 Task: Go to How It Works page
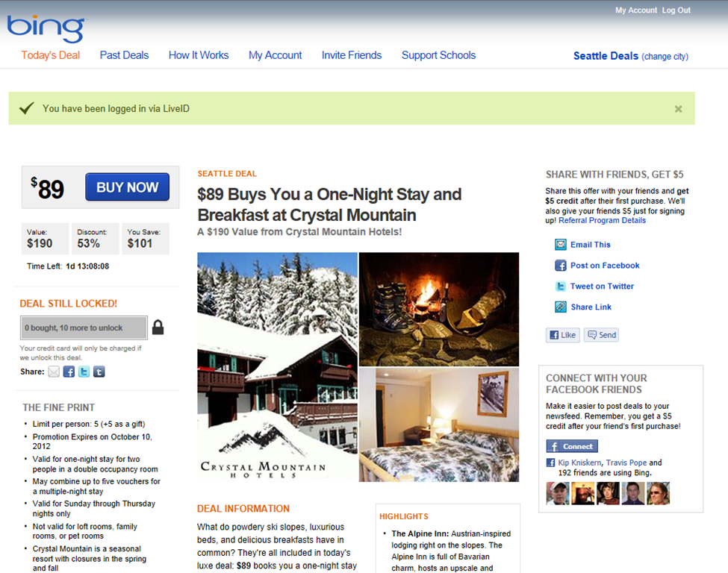coord(199,55)
